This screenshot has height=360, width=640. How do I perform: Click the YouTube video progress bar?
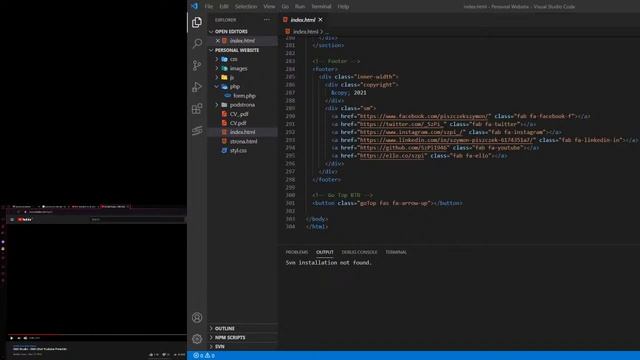pos(97,334)
